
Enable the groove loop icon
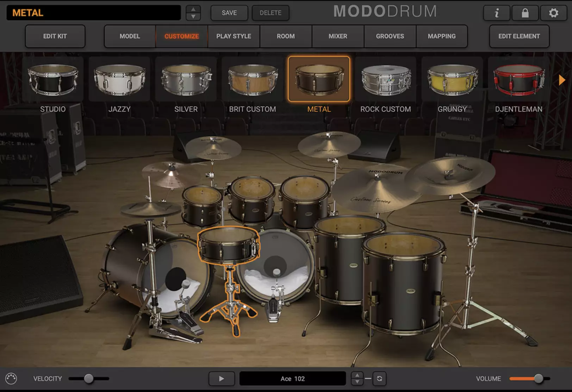coord(380,379)
